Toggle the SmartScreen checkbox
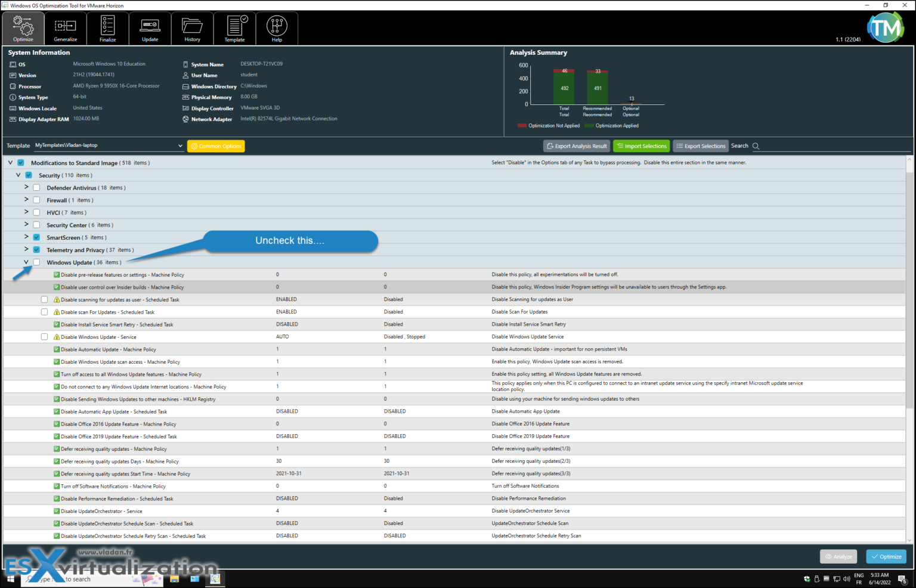The width and height of the screenshot is (916, 588). (36, 237)
